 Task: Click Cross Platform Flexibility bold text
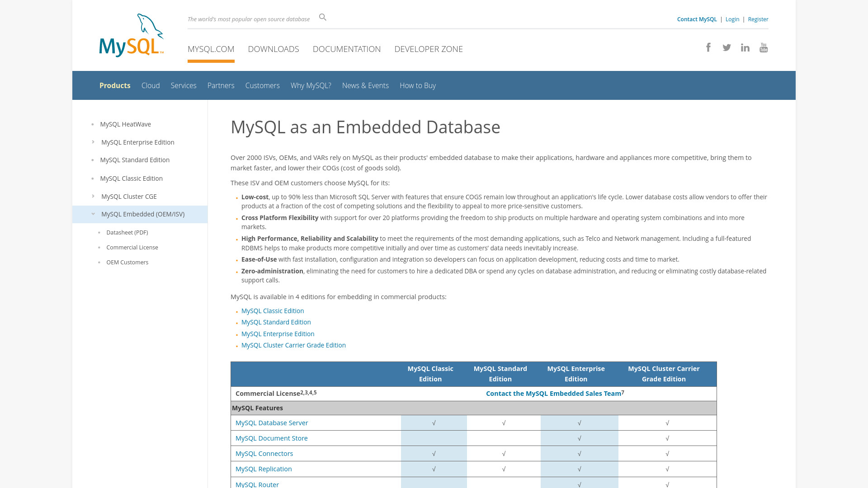tap(280, 218)
